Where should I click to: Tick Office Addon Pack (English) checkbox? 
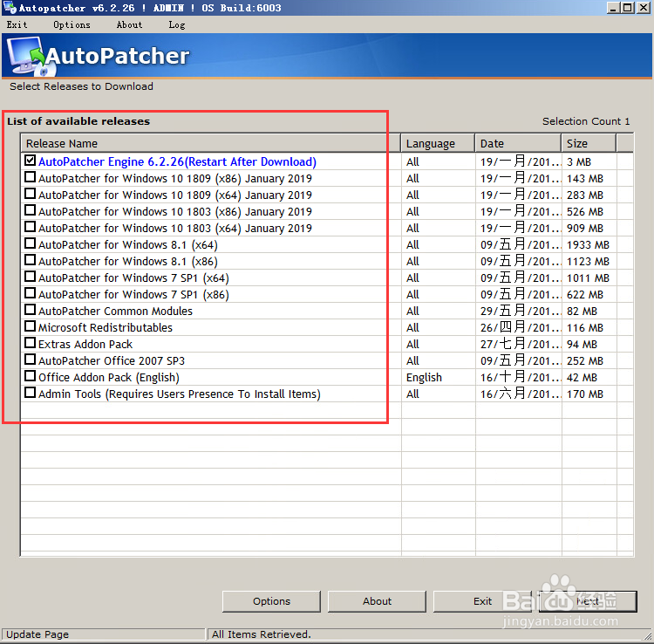tap(30, 376)
